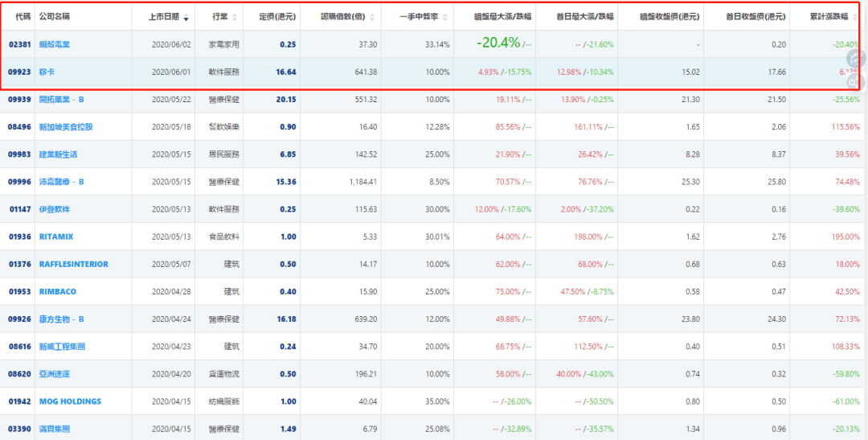This screenshot has height=440, width=868.
Task: Click the 首日收盤價(港元) column header
Action: [755, 17]
